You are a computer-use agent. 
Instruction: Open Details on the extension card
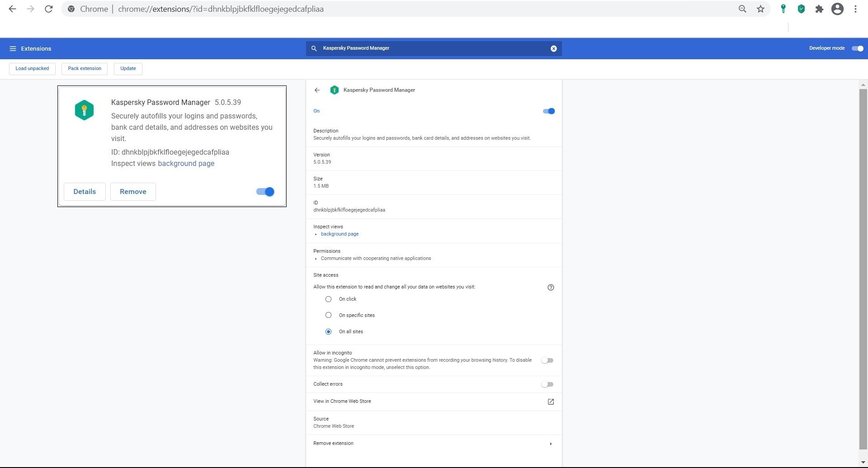(x=85, y=192)
